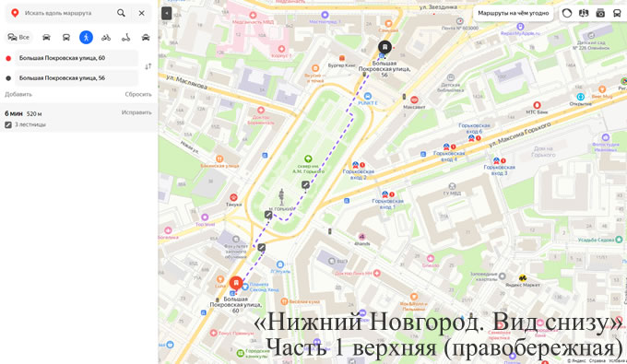Choose the scooter route mode
This screenshot has height=364, width=627.
[x=126, y=37]
